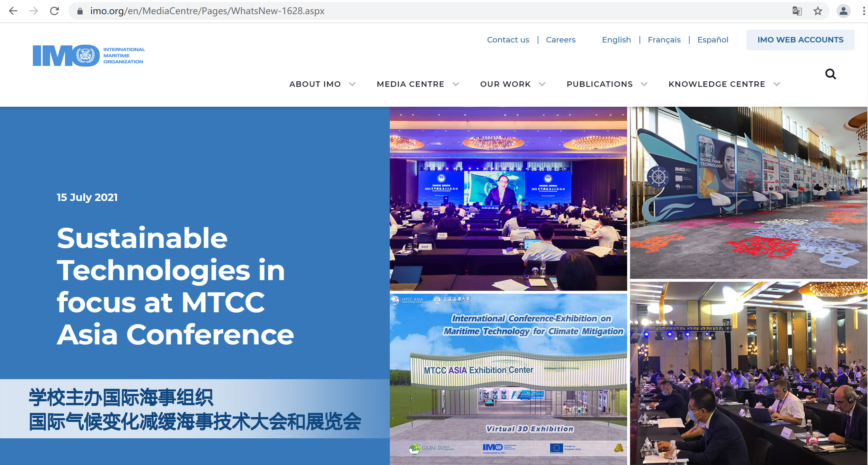
Task: Click the IMO organization logo
Action: coord(89,56)
